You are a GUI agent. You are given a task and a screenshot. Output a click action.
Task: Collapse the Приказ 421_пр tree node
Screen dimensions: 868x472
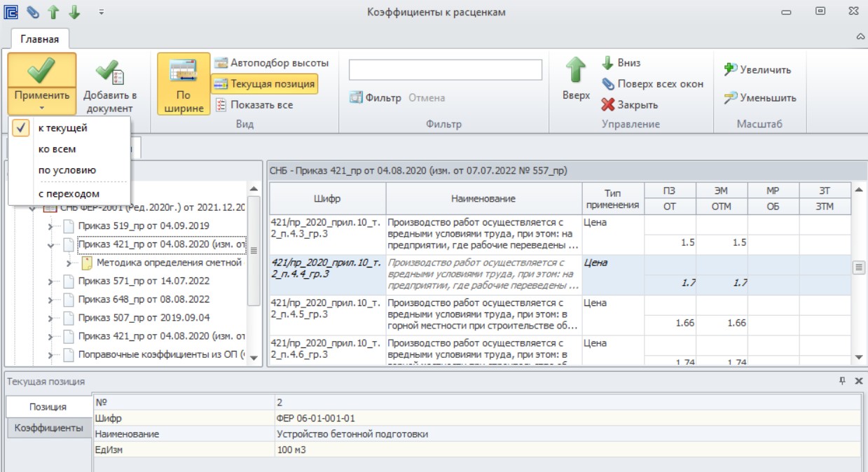[50, 245]
